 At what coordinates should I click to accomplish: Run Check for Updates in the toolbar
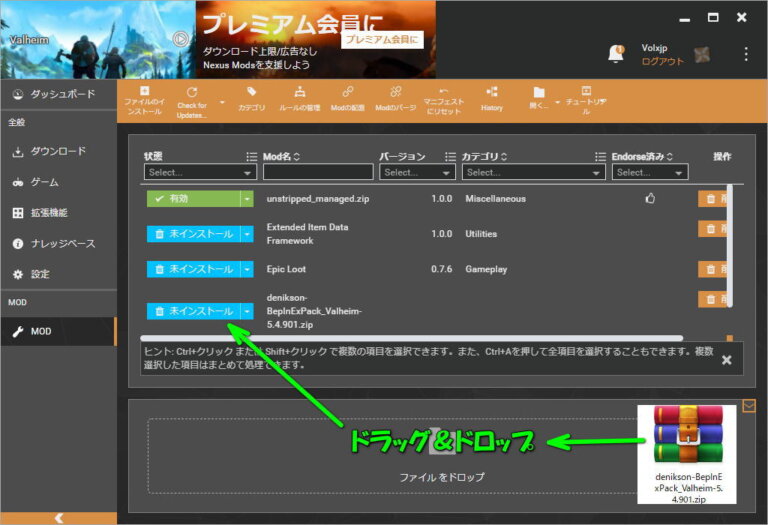192,102
